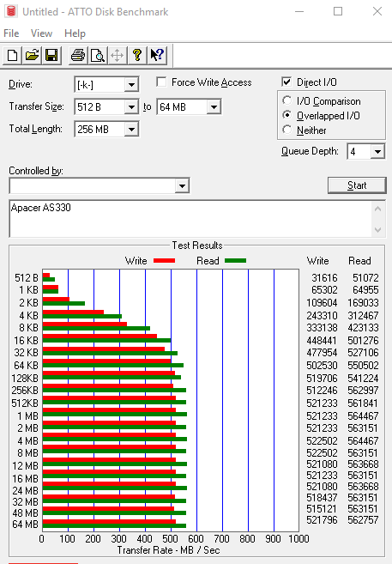Open Print Preview via the magnifier page icon
The image size is (392, 564).
[98, 56]
